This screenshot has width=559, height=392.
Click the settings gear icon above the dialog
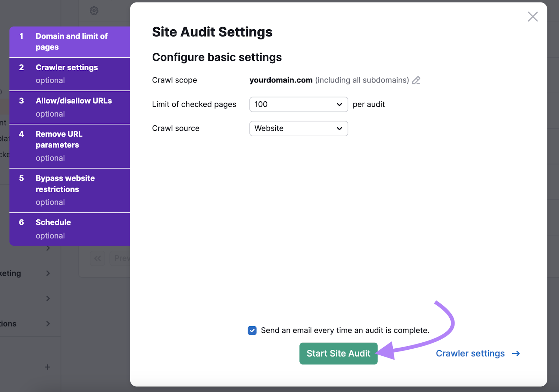pyautogui.click(x=93, y=11)
